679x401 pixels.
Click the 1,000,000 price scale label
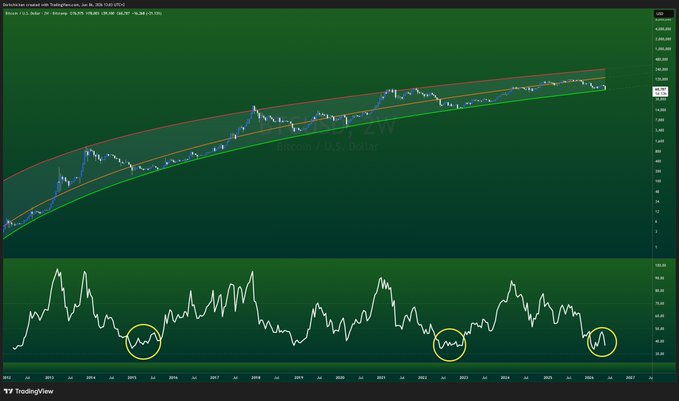(663, 49)
